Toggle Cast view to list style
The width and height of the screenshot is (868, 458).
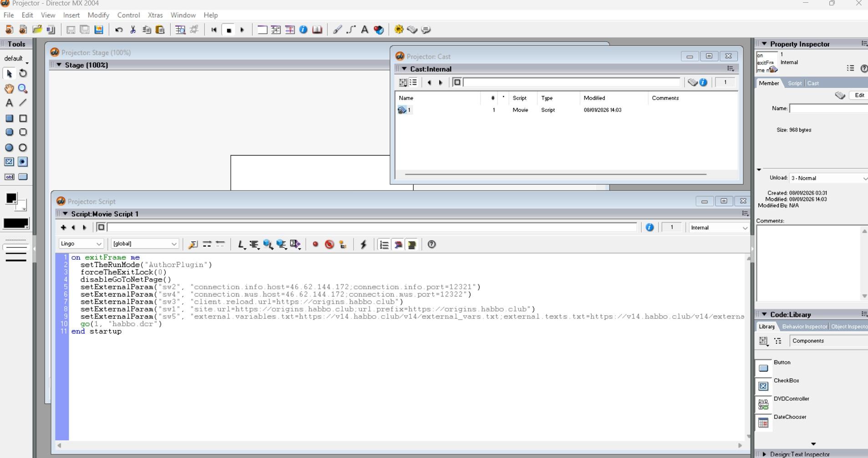tap(413, 82)
